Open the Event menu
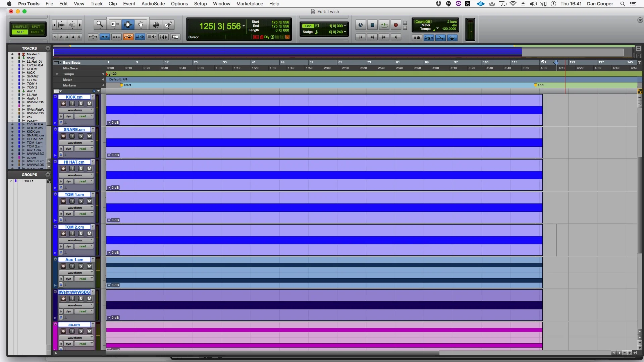Viewport: 644px width, 362px height. click(x=129, y=4)
